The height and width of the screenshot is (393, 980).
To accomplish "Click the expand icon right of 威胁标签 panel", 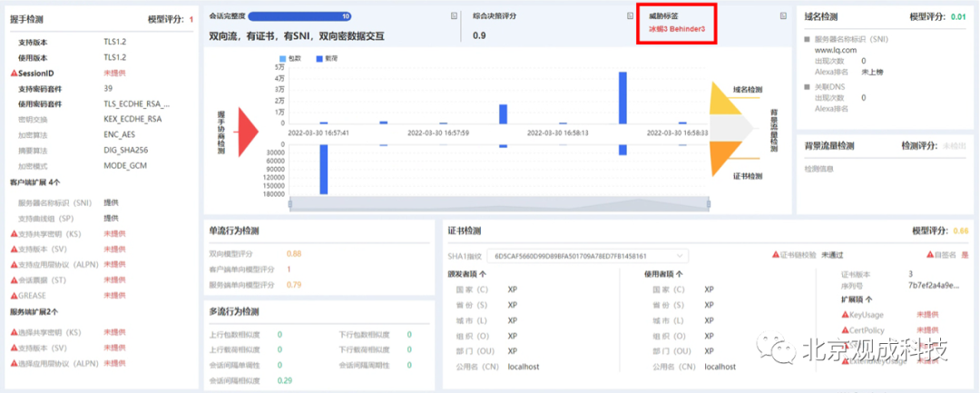I will coord(783,16).
